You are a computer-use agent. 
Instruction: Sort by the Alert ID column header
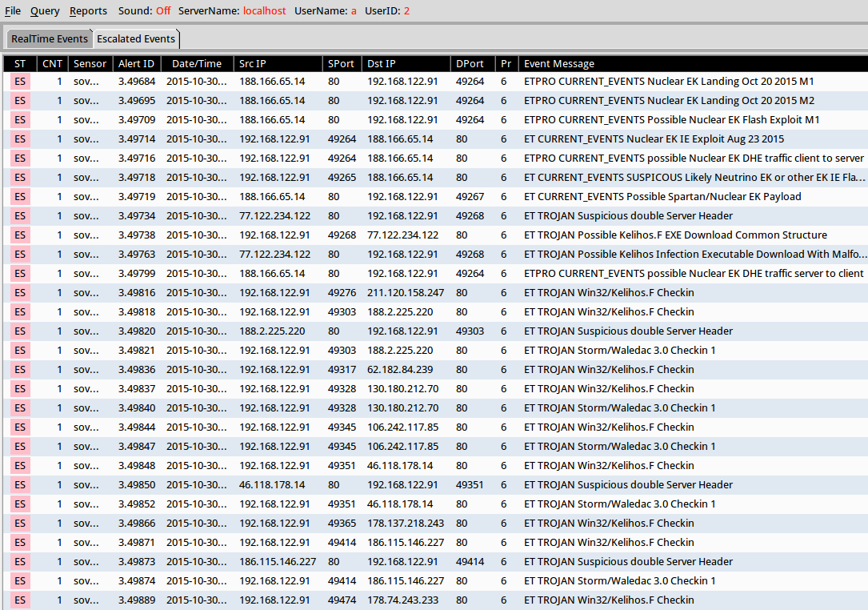pyautogui.click(x=136, y=64)
